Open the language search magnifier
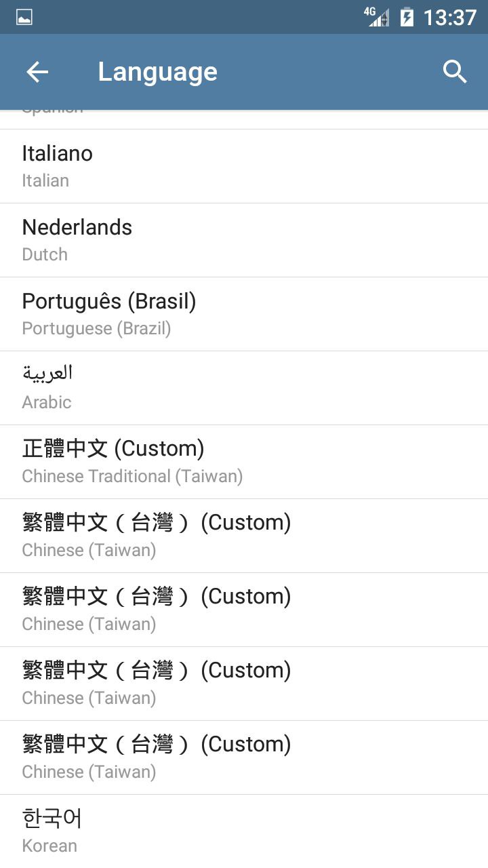 point(455,72)
